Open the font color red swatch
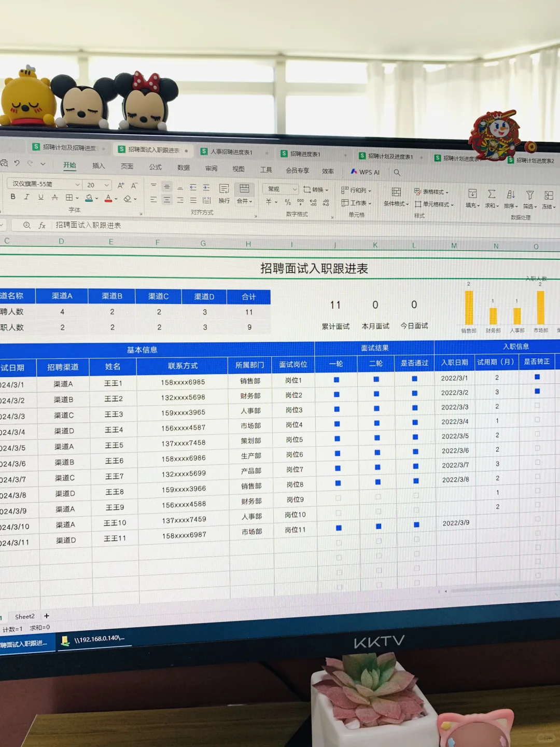 (x=107, y=199)
